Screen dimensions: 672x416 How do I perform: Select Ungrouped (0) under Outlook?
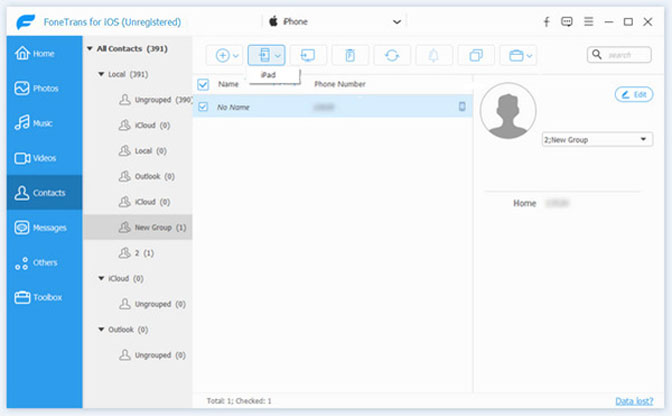pos(152,355)
